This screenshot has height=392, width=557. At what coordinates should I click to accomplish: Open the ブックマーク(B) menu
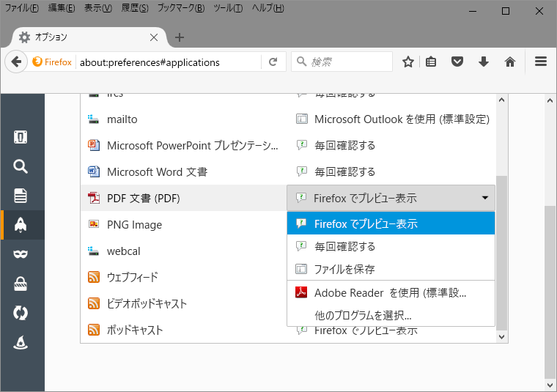[181, 8]
